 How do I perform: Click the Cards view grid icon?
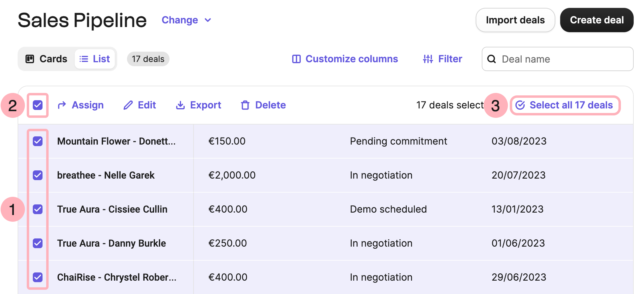30,59
